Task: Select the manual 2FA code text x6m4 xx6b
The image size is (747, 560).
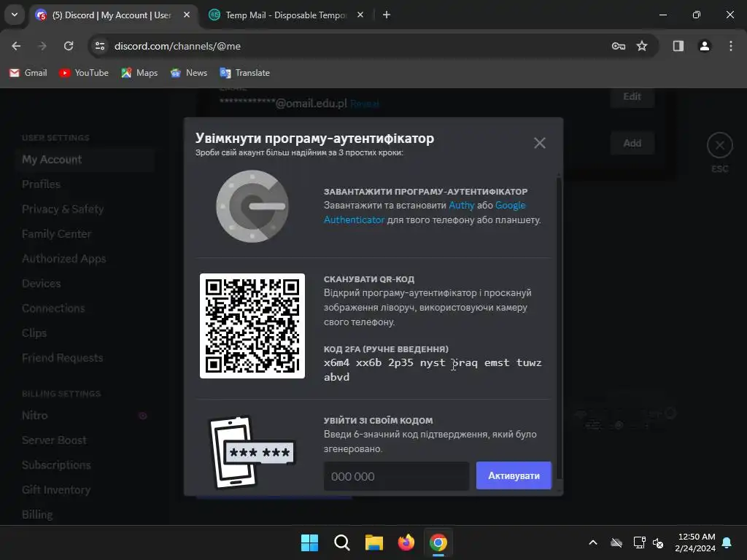Action: coord(352,362)
